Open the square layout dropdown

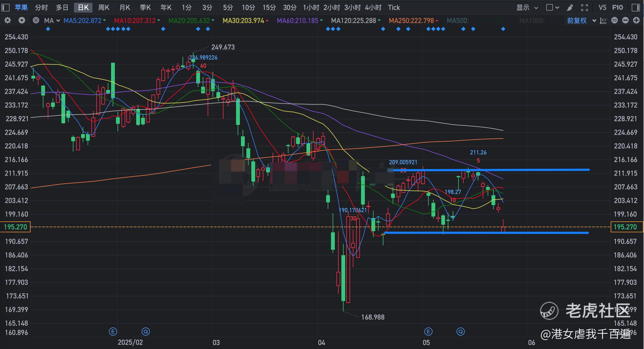553,8
